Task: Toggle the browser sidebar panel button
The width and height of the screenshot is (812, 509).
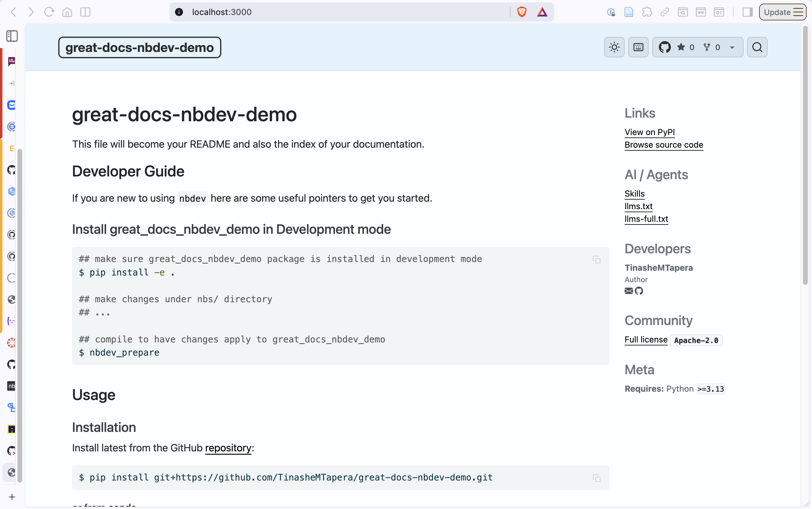Action: coord(747,12)
